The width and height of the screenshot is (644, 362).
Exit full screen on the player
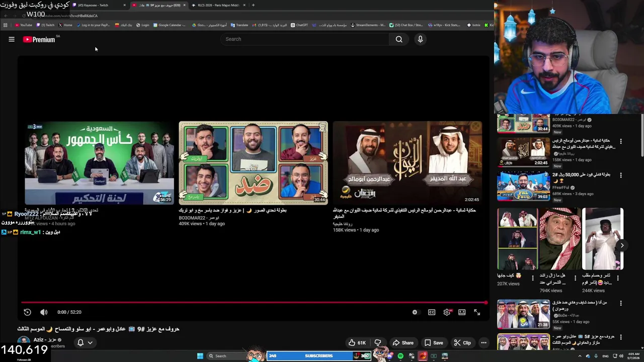[477, 312]
